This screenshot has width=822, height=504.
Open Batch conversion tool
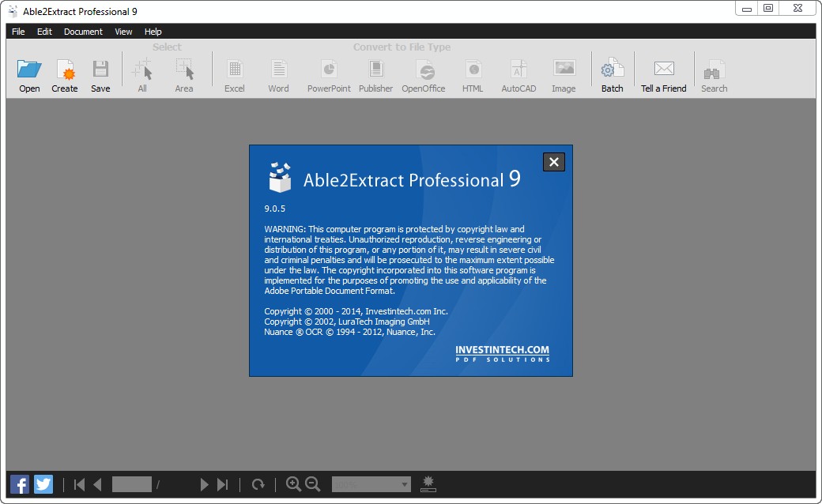coord(612,76)
